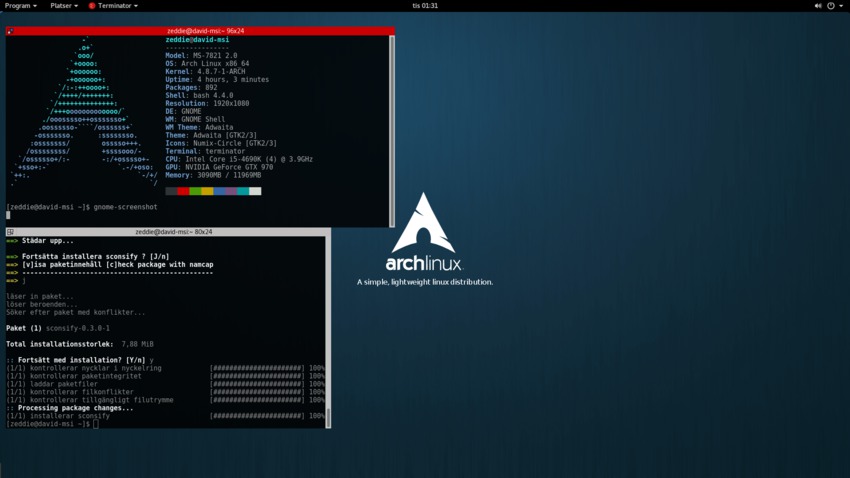Click the grid icon on grey terminal titlebar
This screenshot has height=478, width=850.
(10, 232)
